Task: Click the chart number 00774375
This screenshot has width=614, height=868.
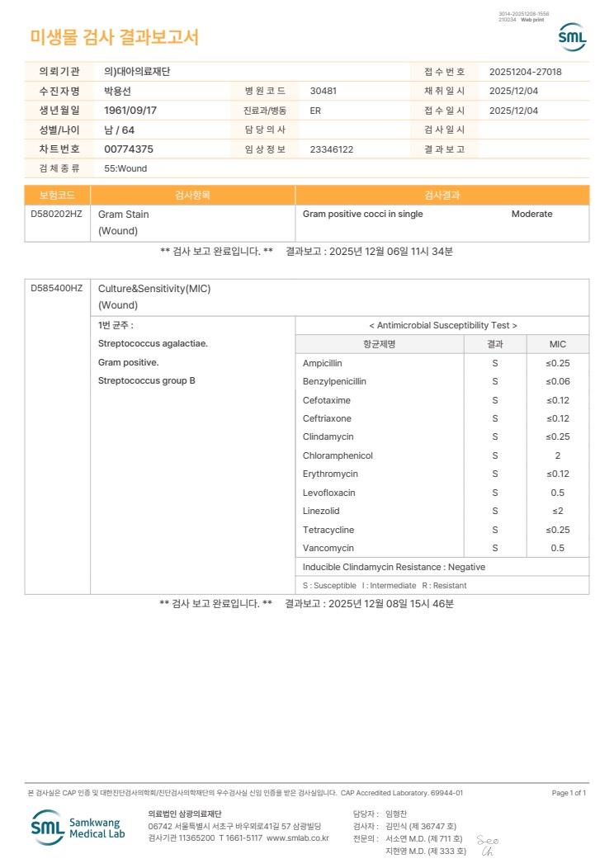Action: [x=129, y=149]
